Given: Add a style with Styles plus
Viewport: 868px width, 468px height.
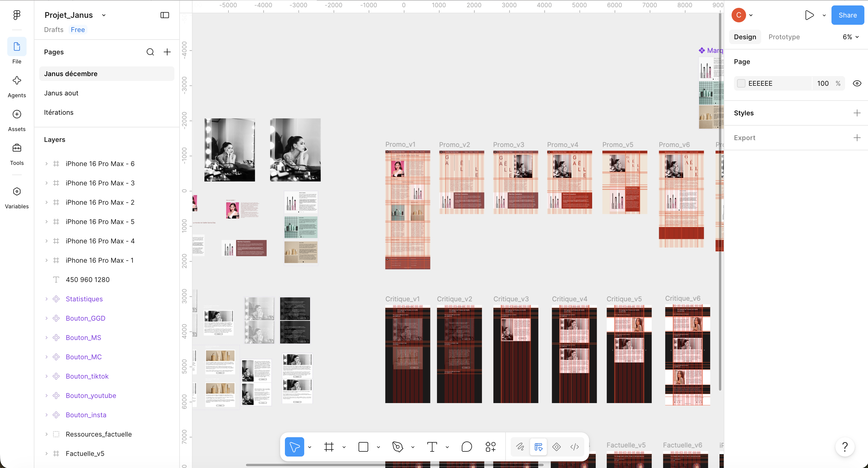Looking at the screenshot, I should click(857, 113).
